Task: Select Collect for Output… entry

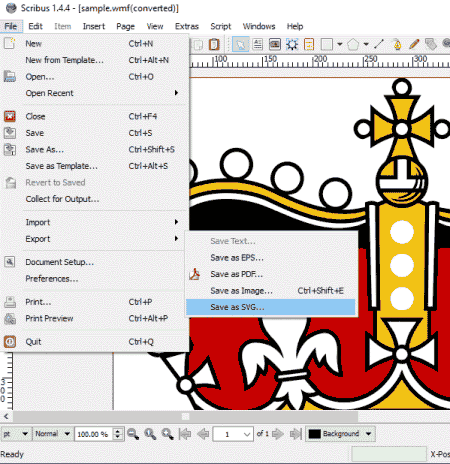Action: point(94,199)
